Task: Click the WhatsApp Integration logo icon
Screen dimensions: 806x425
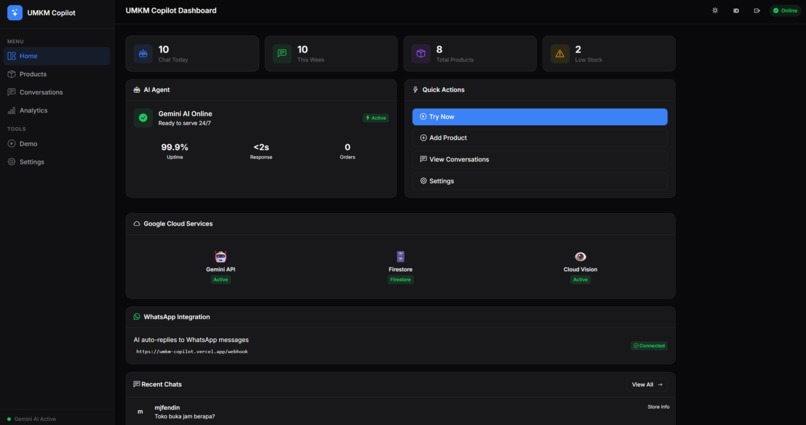Action: 137,317
